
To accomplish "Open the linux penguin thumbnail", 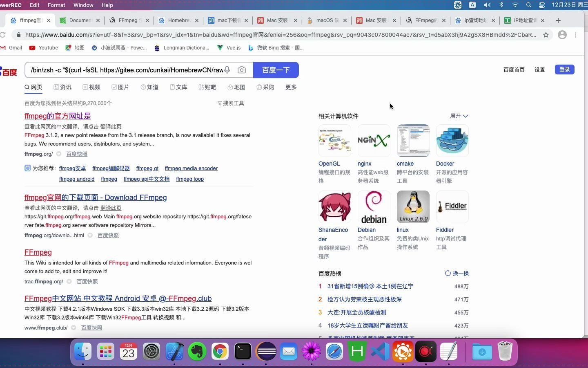I will pos(413,207).
